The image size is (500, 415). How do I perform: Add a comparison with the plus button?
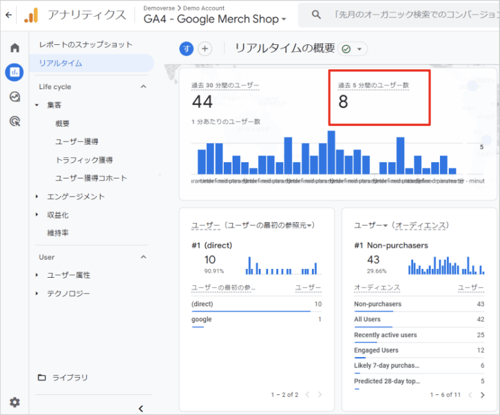(x=205, y=49)
